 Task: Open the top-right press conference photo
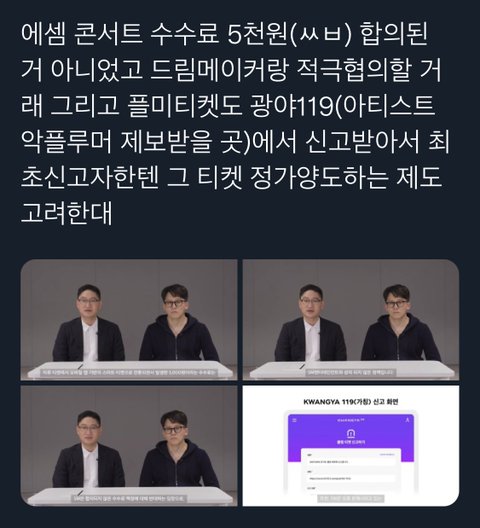[x=351, y=320]
